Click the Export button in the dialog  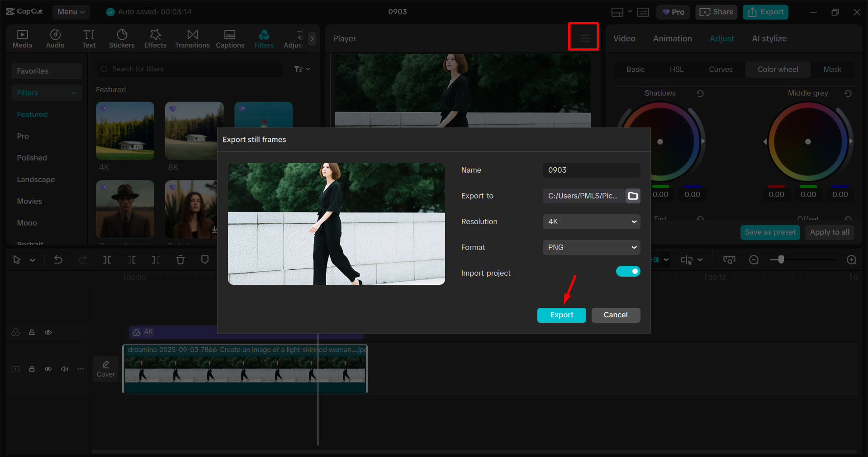(x=561, y=315)
